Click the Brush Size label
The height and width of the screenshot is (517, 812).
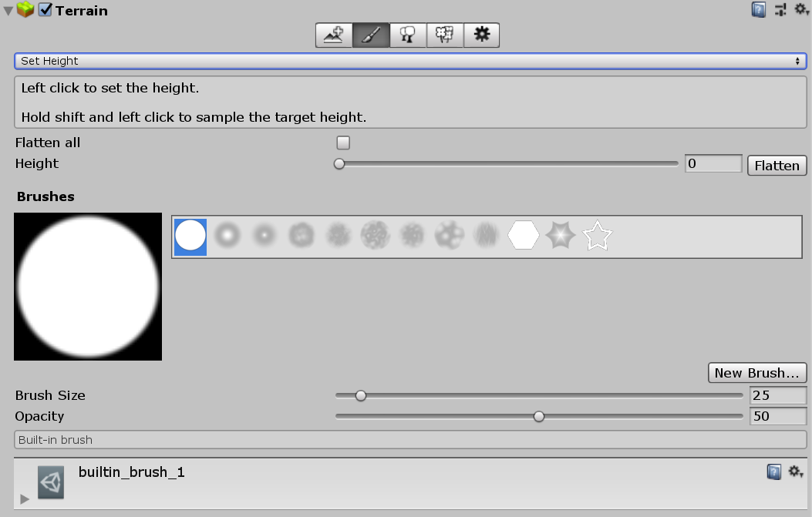[50, 395]
